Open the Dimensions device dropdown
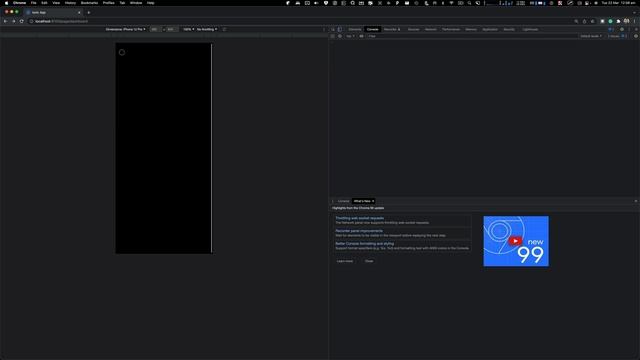Viewport: 640px width, 360px height. tap(125, 29)
